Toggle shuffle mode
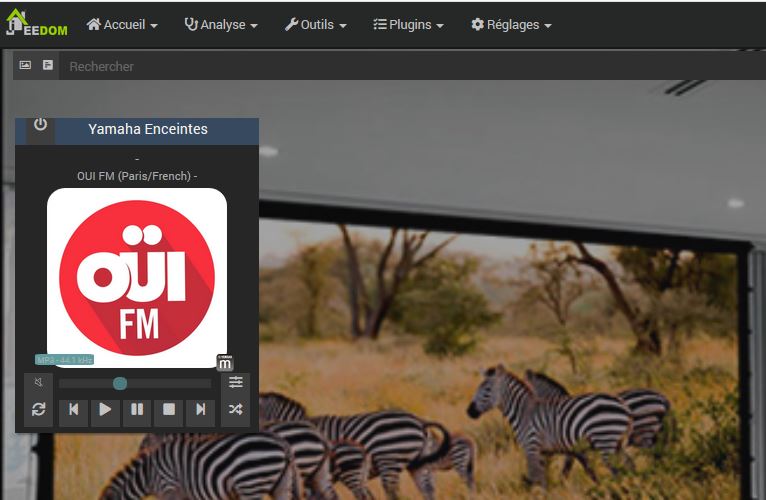This screenshot has height=500, width=766. tap(235, 409)
